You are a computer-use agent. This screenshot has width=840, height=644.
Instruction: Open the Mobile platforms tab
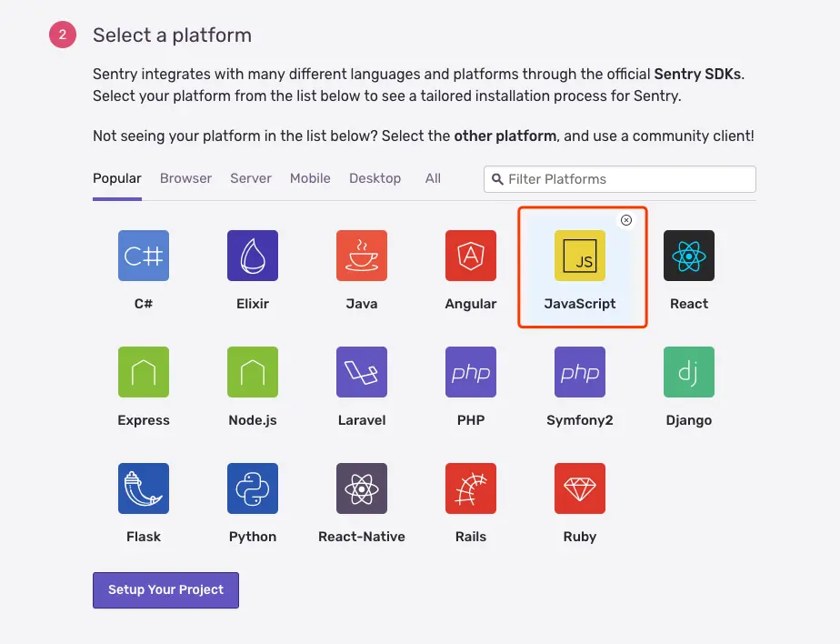(310, 178)
